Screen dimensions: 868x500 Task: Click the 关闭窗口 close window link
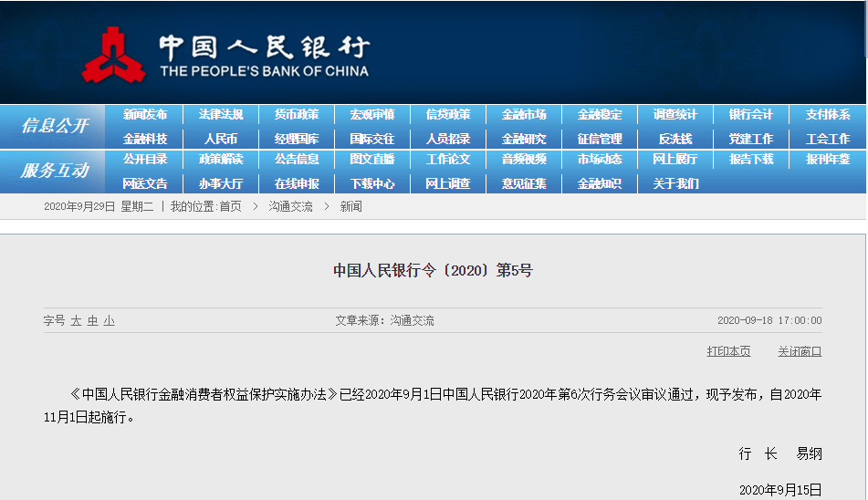coord(800,351)
